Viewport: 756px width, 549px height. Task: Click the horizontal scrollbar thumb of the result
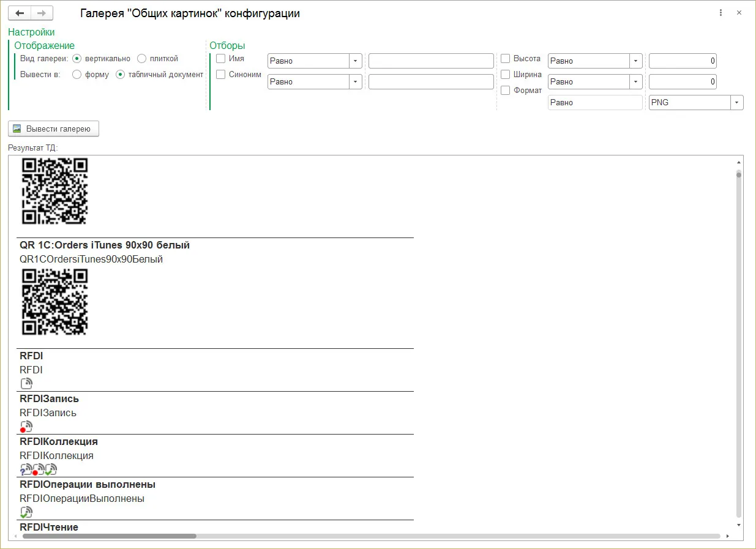coord(110,536)
